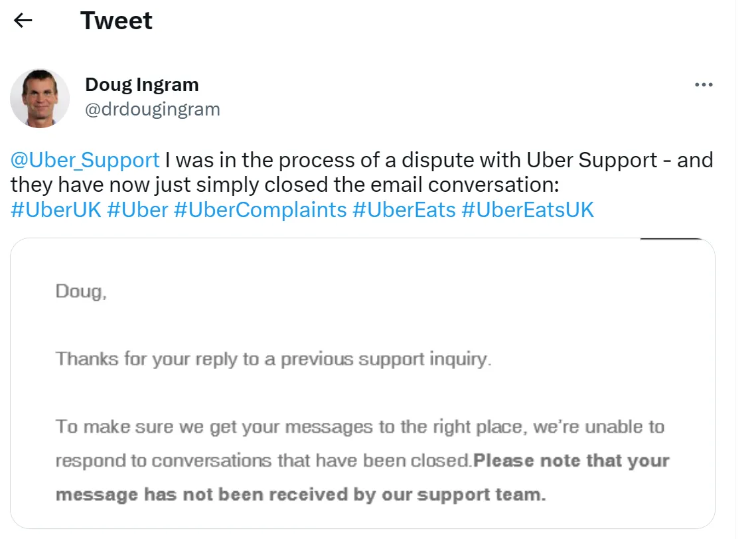756x539 pixels.
Task: Click the @drdougingram handle
Action: (x=153, y=109)
